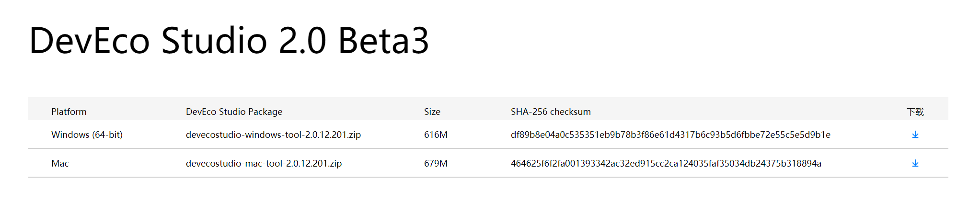Click the Size column header
This screenshot has width=980, height=202.
432,112
